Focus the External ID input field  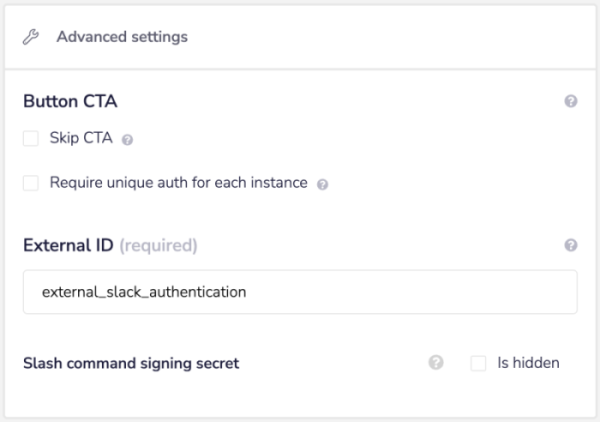tap(300, 292)
